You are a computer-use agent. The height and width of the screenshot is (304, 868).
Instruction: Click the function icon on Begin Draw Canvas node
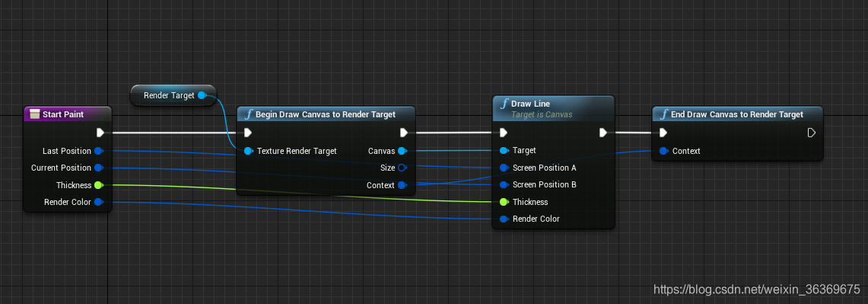[x=249, y=115]
